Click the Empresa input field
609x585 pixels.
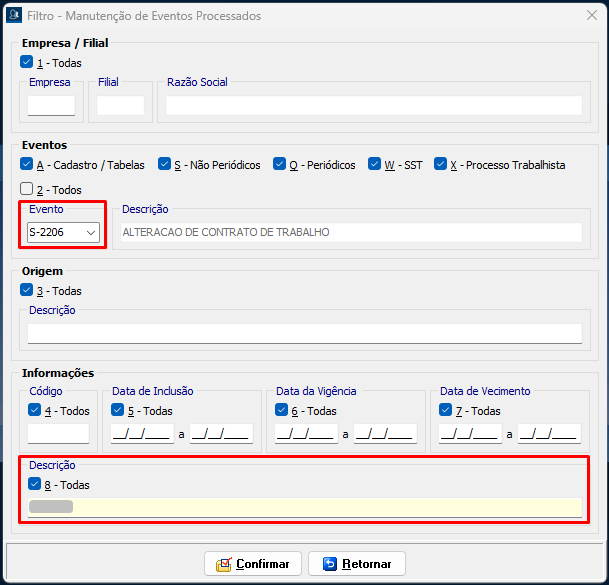pyautogui.click(x=51, y=105)
